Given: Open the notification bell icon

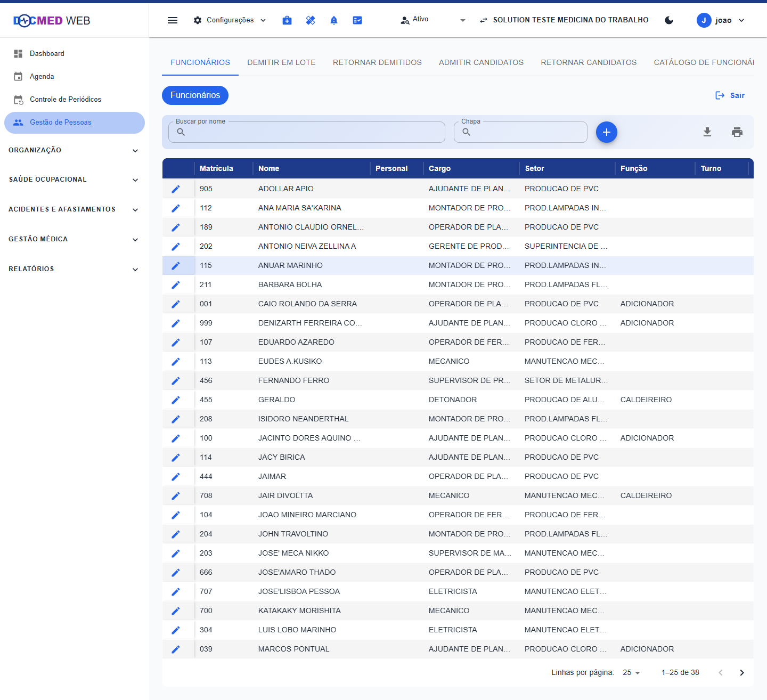Looking at the screenshot, I should click(334, 20).
